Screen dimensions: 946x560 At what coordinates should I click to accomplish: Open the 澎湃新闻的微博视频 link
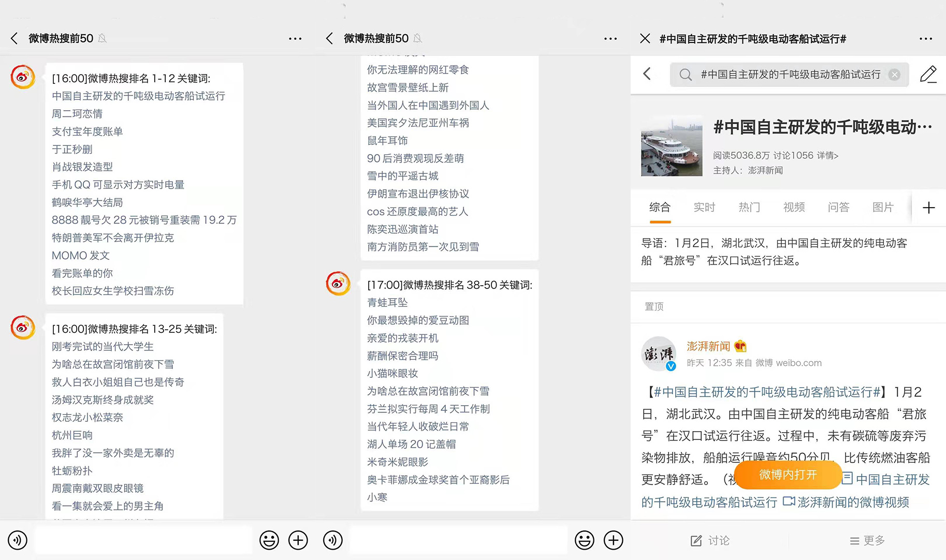[847, 502]
